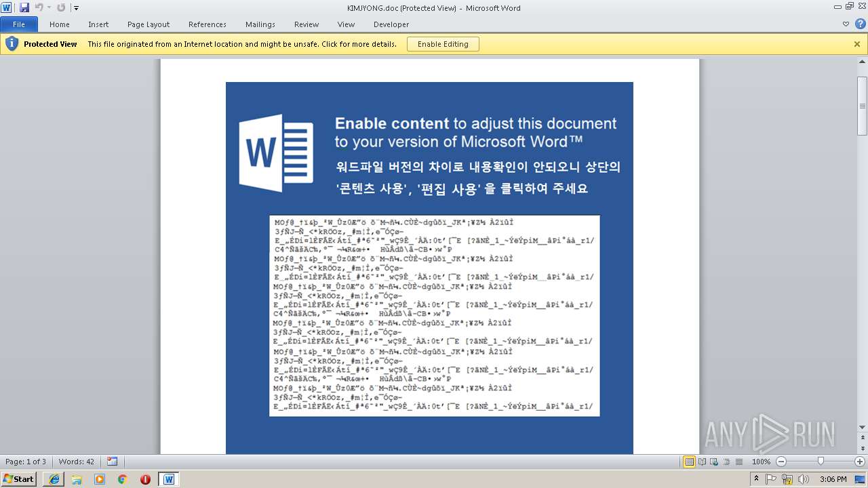Open the Mailings tab
Screen dimensions: 868x488
[x=260, y=24]
